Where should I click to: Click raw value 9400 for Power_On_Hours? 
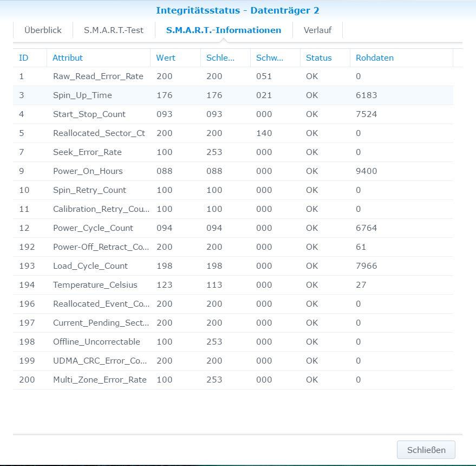[x=367, y=171]
